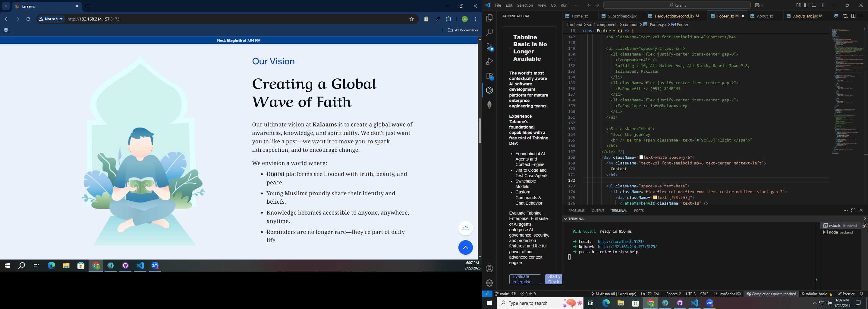Open the Selection menu
Image resolution: width=868 pixels, height=309 pixels.
525,5
